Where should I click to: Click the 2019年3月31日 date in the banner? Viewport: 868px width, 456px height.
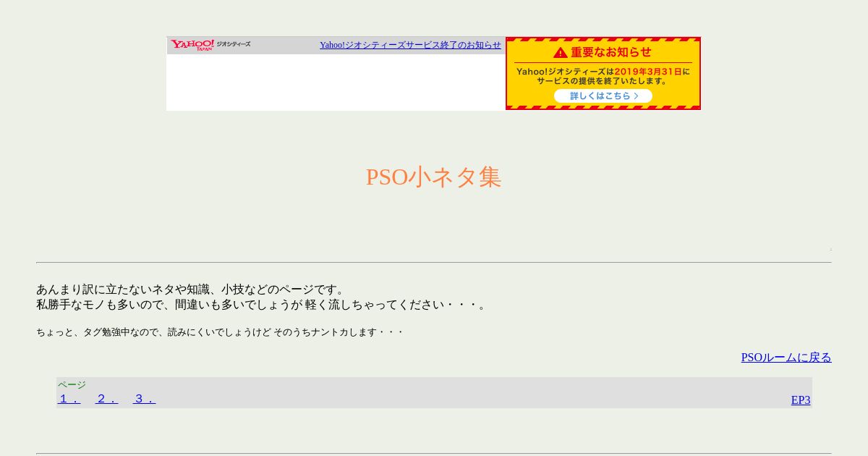(647, 72)
